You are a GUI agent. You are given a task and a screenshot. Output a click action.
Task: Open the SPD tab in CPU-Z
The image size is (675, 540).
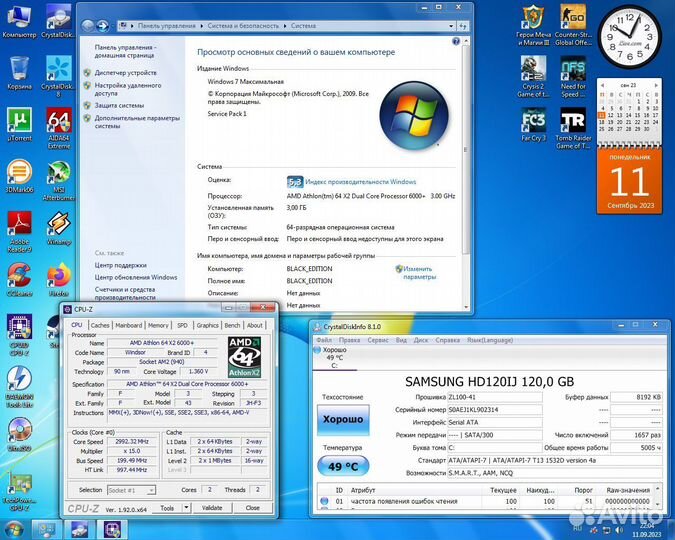183,325
